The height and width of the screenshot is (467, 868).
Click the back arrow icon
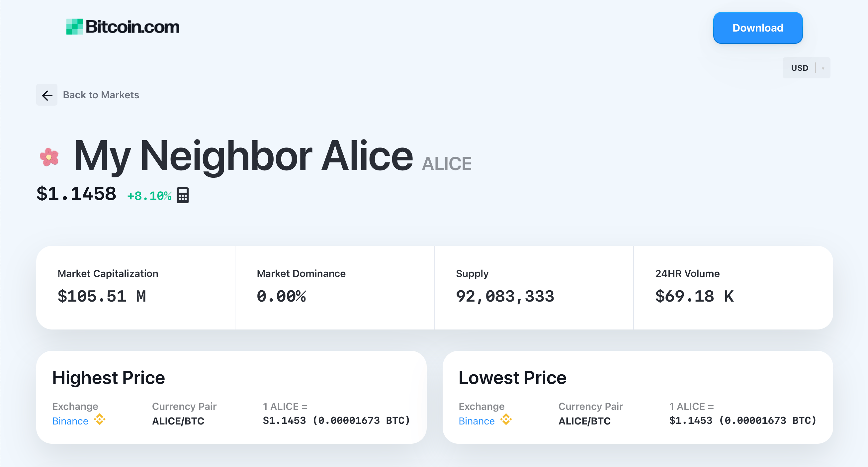[x=46, y=95]
